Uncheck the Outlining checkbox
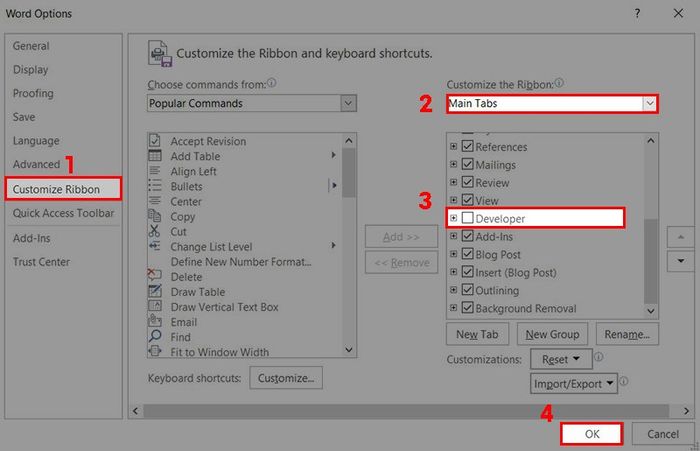 click(467, 289)
